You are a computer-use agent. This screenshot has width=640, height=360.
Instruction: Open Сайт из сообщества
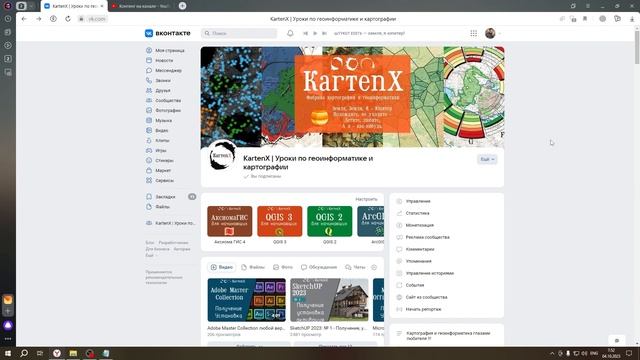pyautogui.click(x=422, y=297)
